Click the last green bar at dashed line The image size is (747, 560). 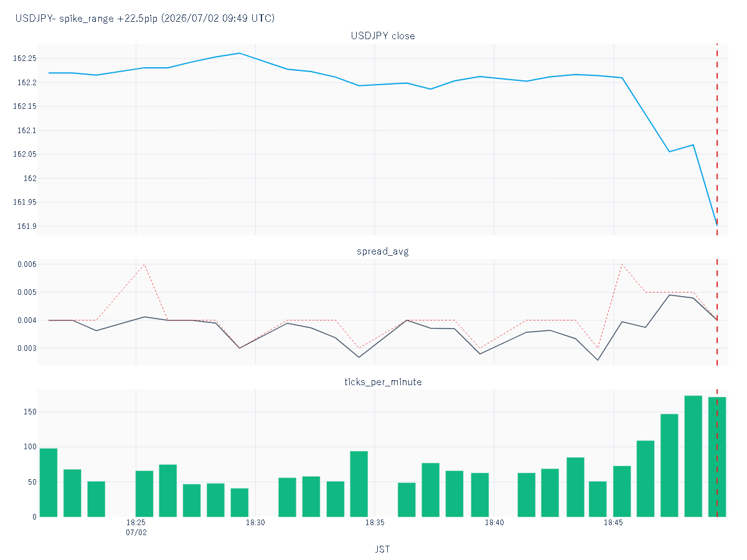click(717, 457)
